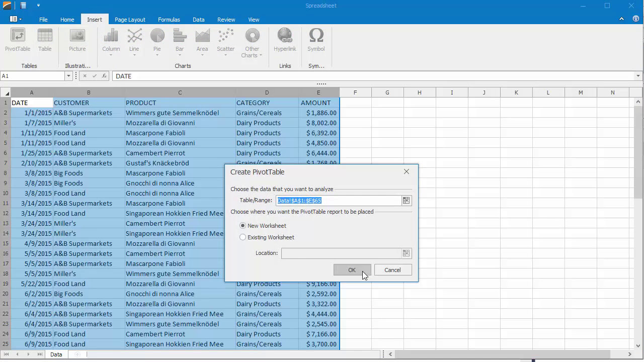Open the Area chart options
This screenshot has width=644, height=362.
202,42
